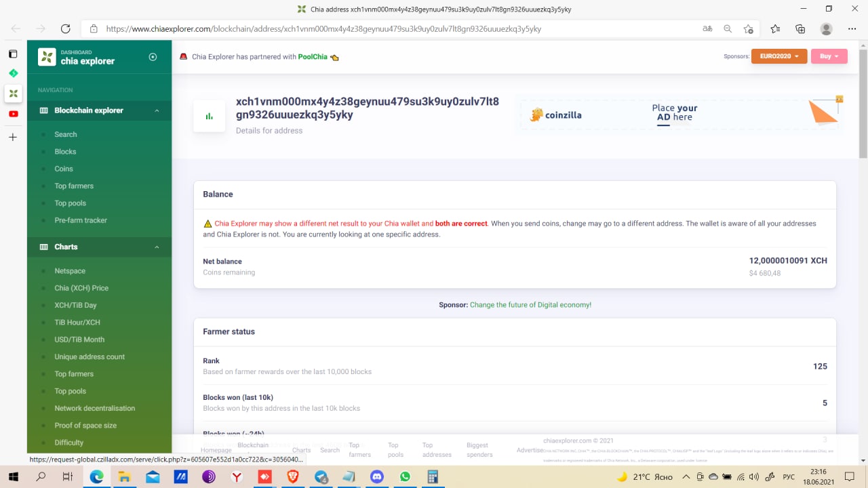Screen dimensions: 868x488
Task: Open Blocks in the sidebar
Action: 65,152
